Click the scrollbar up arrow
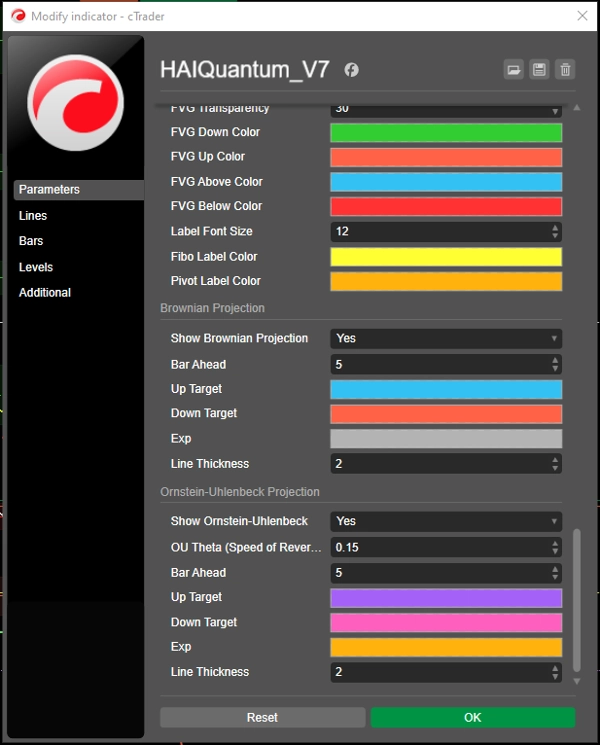Image resolution: width=600 pixels, height=745 pixels. [577, 108]
